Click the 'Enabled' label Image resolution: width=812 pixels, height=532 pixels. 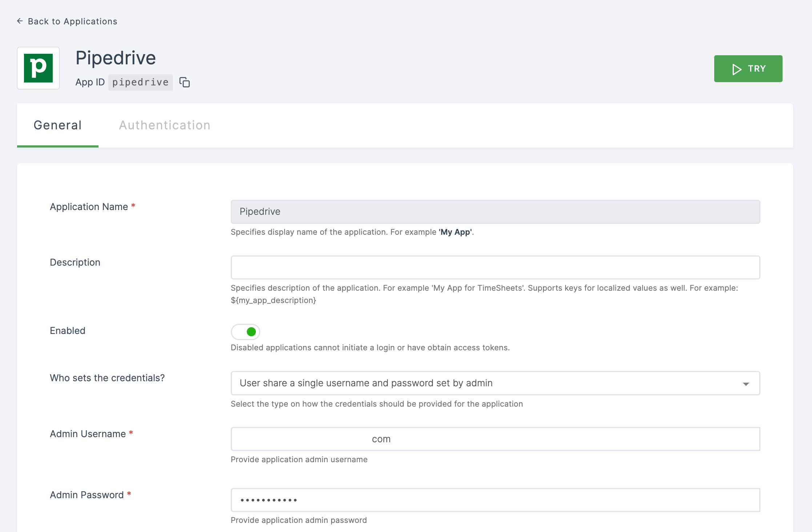pos(68,331)
